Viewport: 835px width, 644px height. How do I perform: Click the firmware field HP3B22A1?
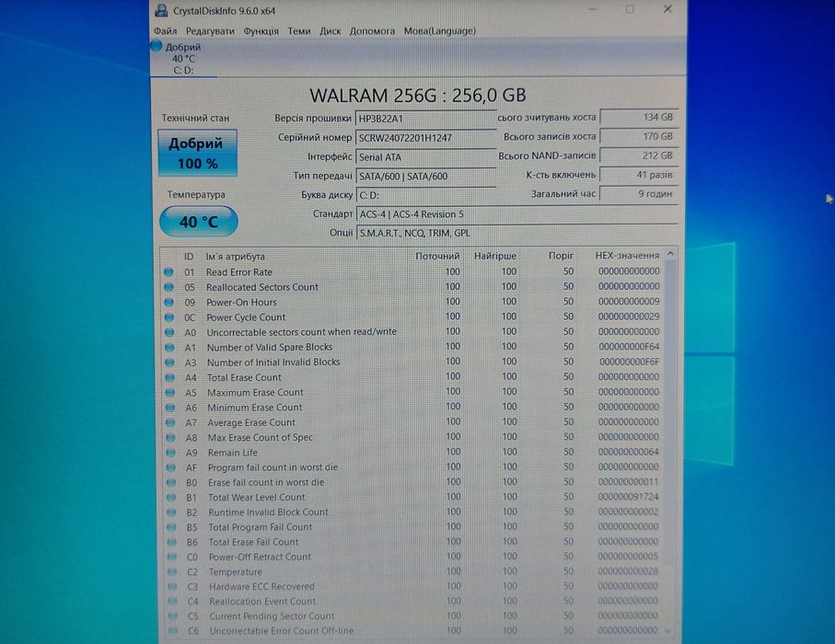425,119
